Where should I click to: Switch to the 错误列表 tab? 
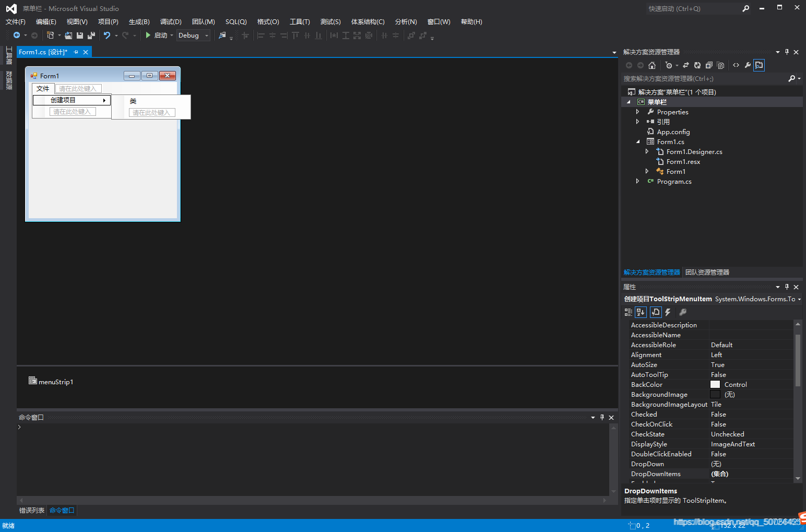click(32, 511)
